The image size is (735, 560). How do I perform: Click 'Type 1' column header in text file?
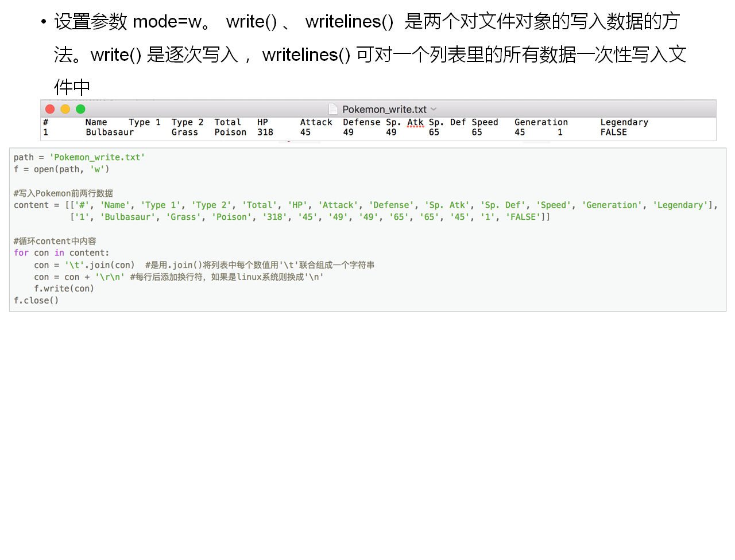[x=145, y=122]
